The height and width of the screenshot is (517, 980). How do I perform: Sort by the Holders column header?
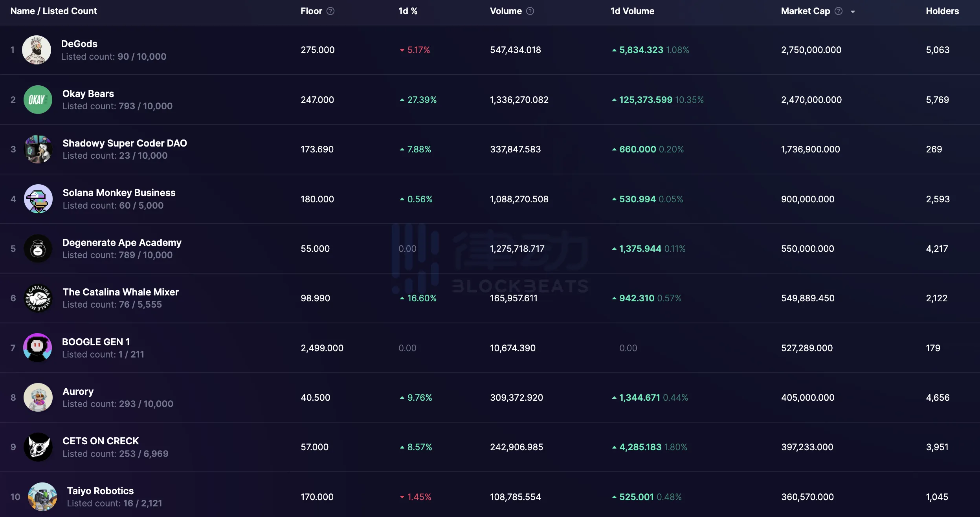point(942,11)
